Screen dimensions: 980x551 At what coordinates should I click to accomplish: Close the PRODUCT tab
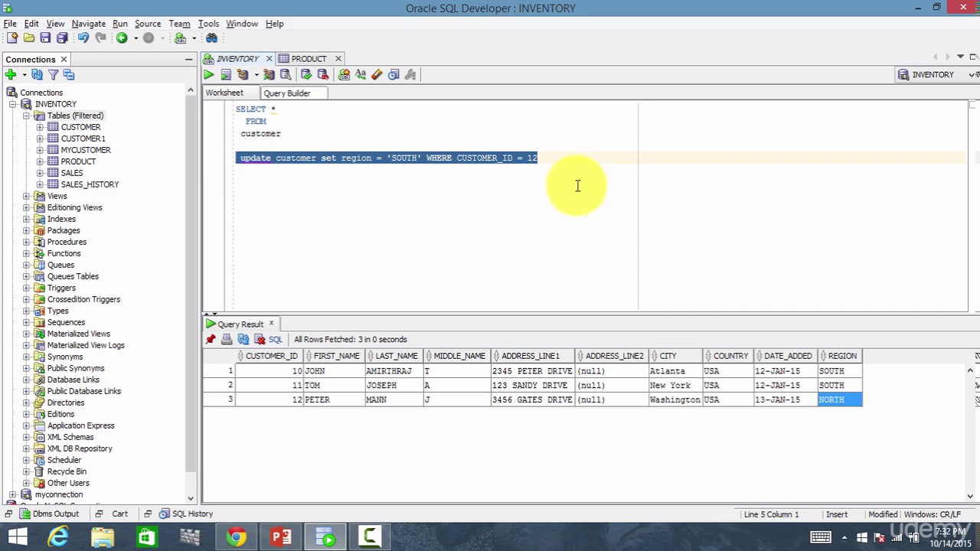pyautogui.click(x=338, y=58)
